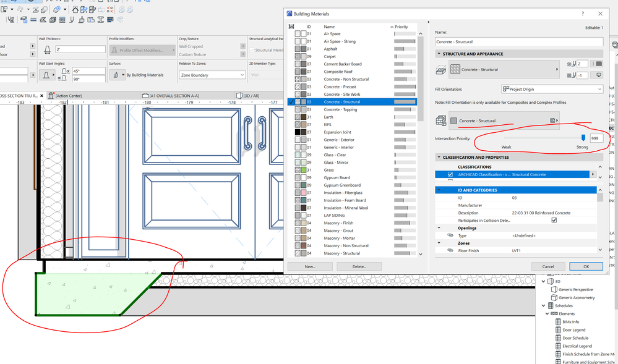Click the home story icon on the top toolbar
618x364 pixels.
(x=75, y=10)
